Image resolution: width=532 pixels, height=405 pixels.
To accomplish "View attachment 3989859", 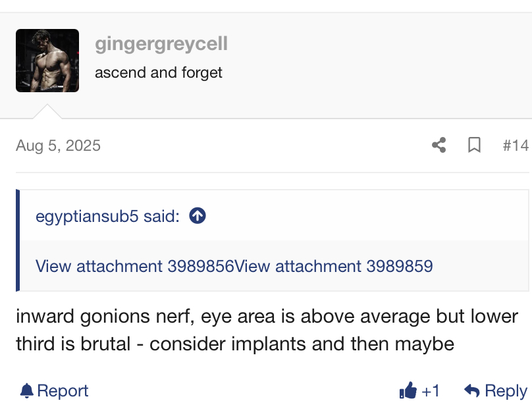I will (x=334, y=266).
